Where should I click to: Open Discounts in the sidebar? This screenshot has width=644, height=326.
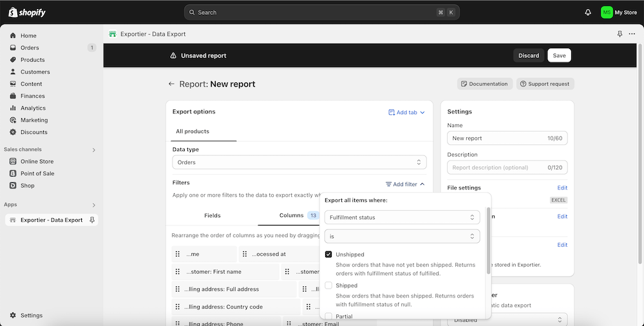[33, 132]
